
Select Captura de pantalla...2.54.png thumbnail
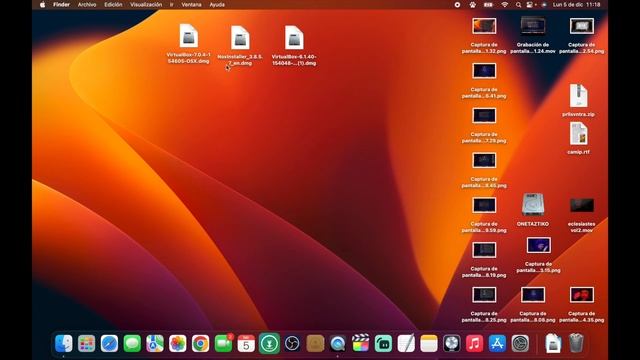582,26
